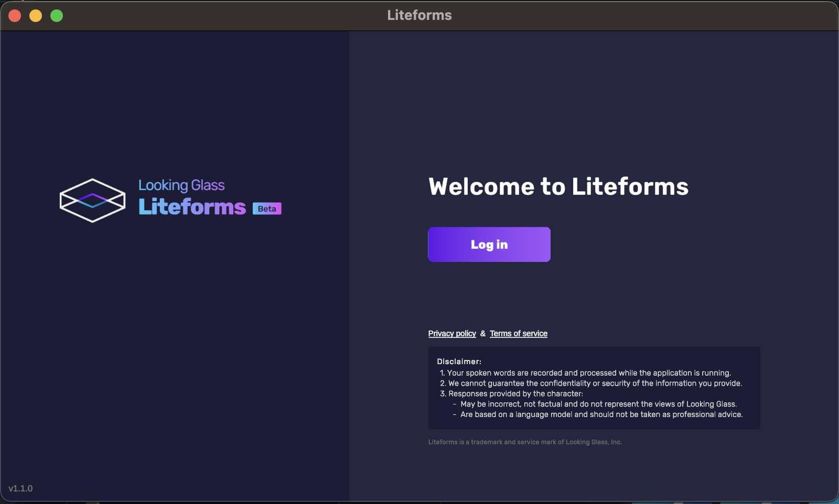This screenshot has width=839, height=504.
Task: Open the Terms of service link
Action: tap(519, 334)
